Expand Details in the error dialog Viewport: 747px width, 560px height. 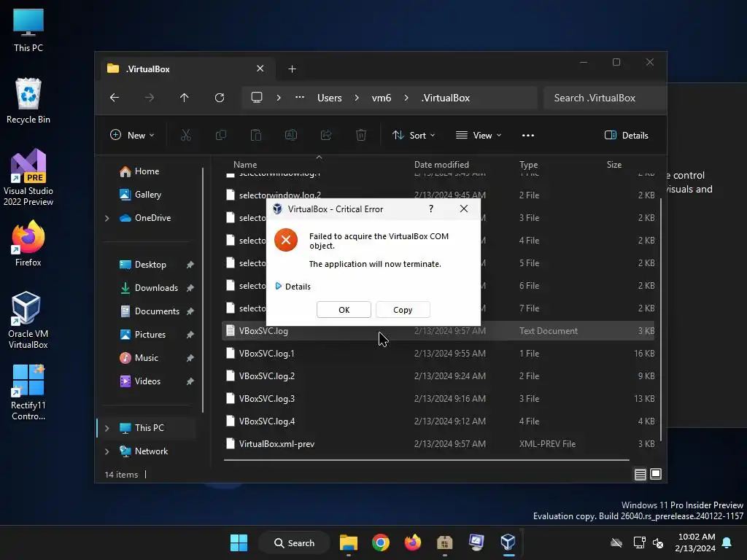tap(293, 286)
